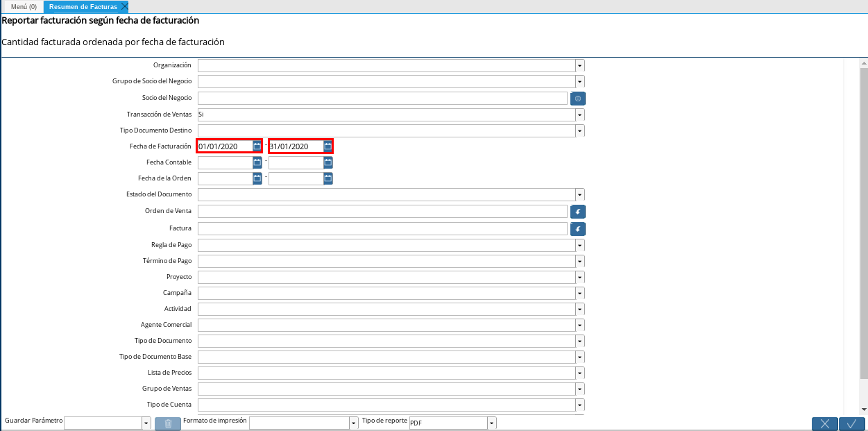The width and height of the screenshot is (868, 431).
Task: Click the trash icon next to Guardar Parámetro
Action: pyautogui.click(x=167, y=423)
